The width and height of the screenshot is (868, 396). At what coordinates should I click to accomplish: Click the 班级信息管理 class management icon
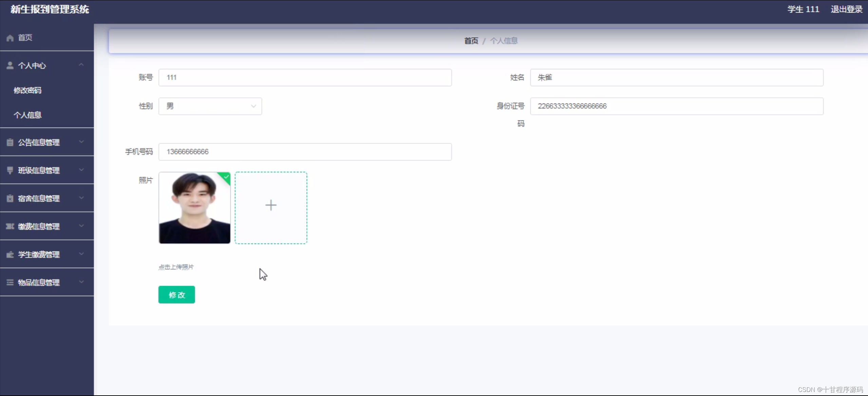pyautogui.click(x=10, y=170)
